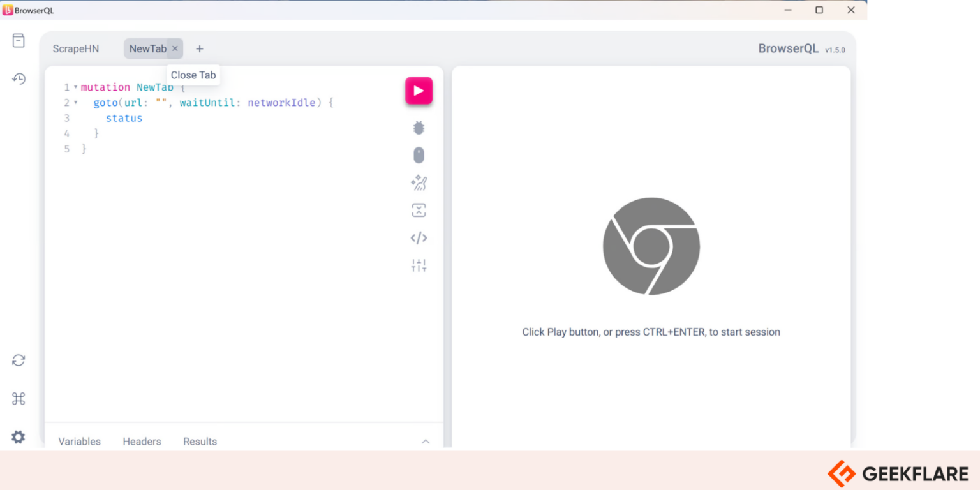Click the 'goto' function name on line 2
Screen dimensions: 980x490
[x=105, y=102]
